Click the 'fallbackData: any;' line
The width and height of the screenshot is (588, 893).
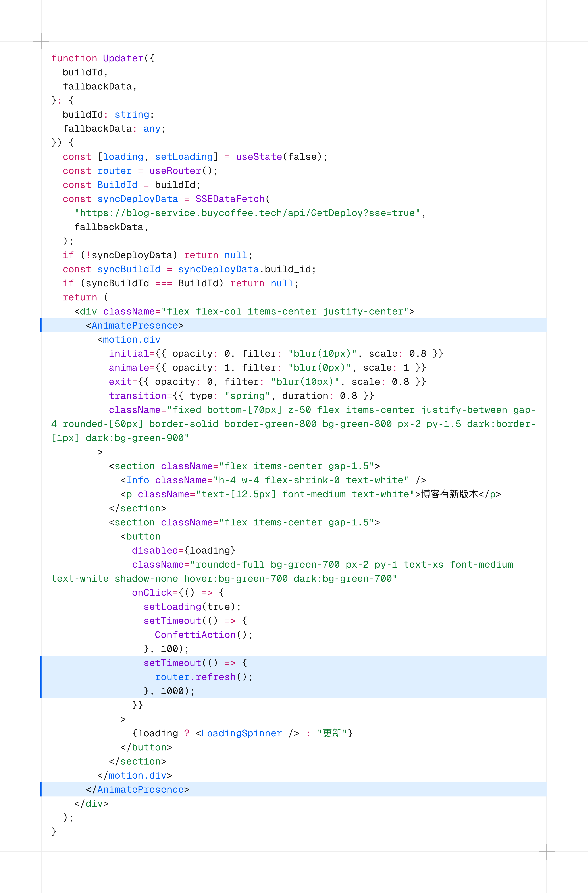[114, 129]
